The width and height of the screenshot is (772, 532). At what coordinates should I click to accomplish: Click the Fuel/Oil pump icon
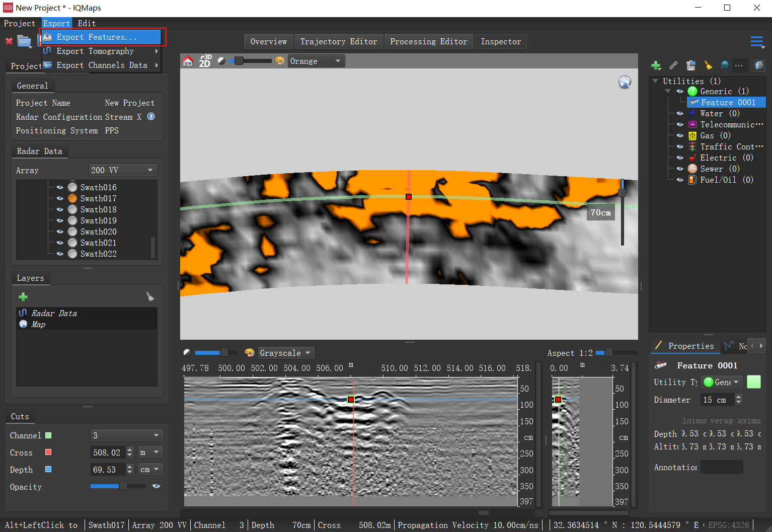(x=692, y=180)
